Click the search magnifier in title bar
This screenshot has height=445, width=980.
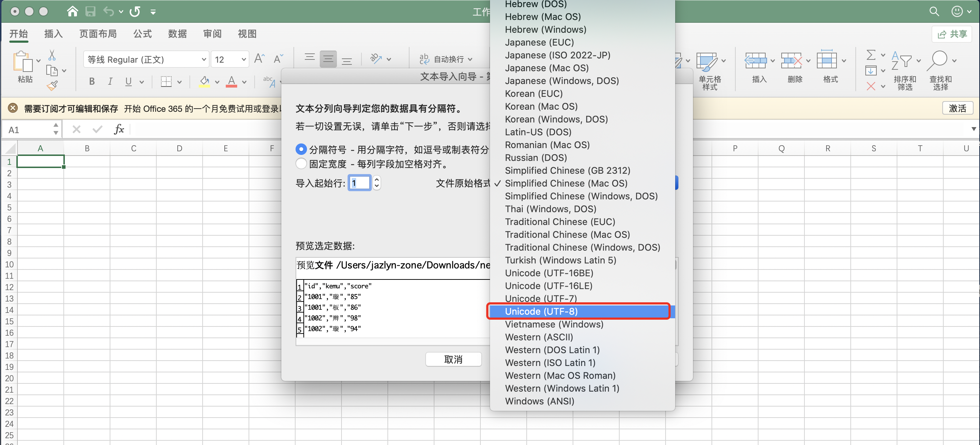pos(934,11)
